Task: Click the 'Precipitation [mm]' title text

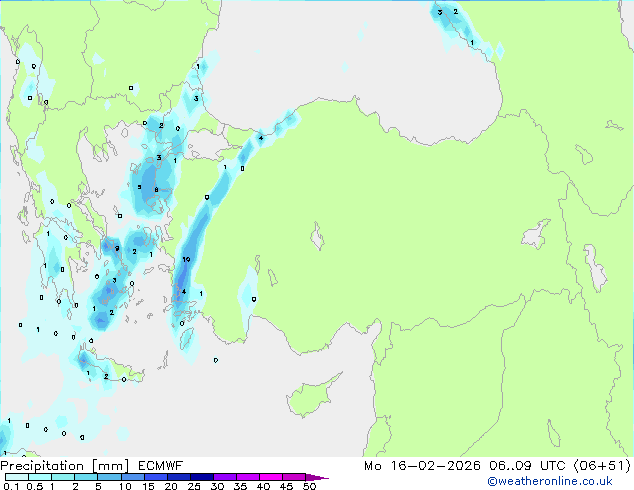Action: pos(65,466)
